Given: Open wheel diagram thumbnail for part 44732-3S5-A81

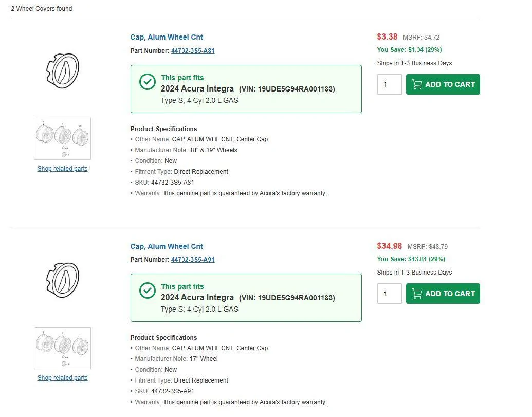Looking at the screenshot, I should [x=62, y=139].
